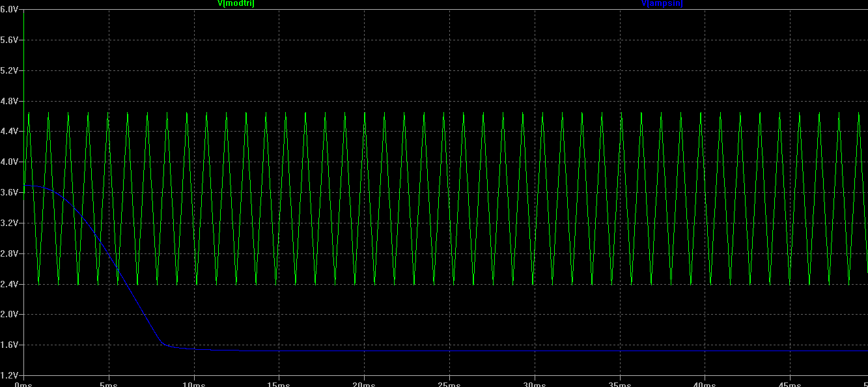Screen dimensions: 868x387
Task: Click the 4.8V vertical axis label
Action: (x=10, y=100)
